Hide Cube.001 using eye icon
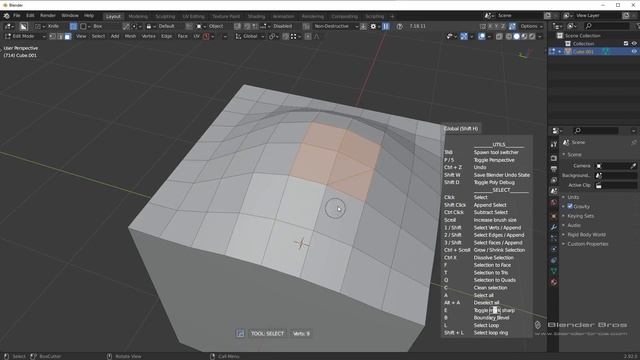The height and width of the screenshot is (360, 640). coord(634,52)
